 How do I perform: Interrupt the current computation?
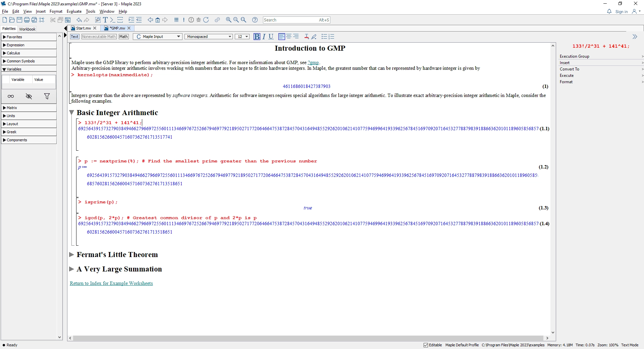pos(191,20)
